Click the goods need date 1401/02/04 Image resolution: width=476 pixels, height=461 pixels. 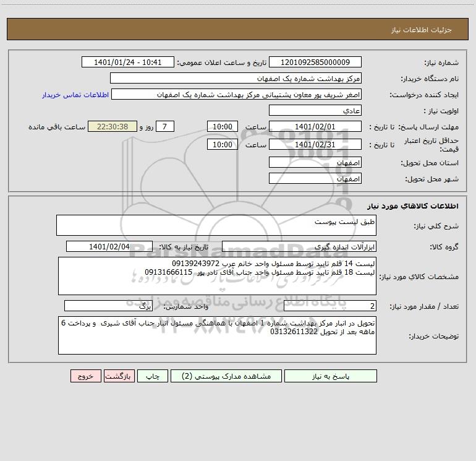(x=109, y=246)
